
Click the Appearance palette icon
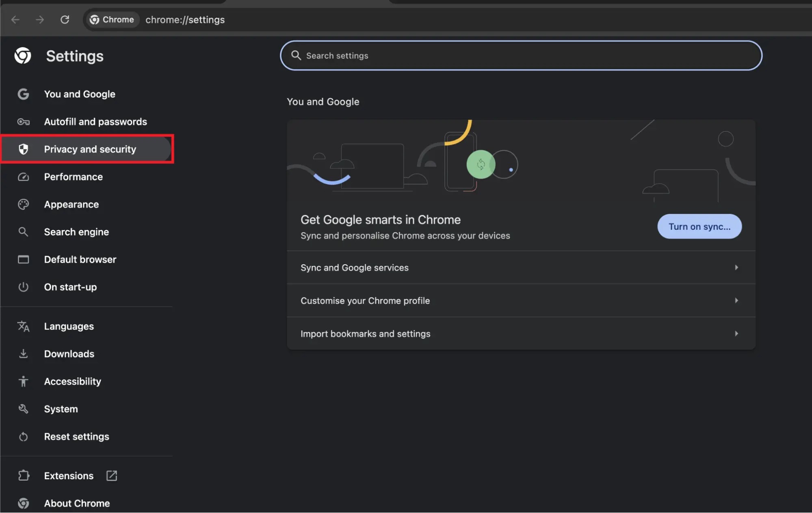point(23,205)
